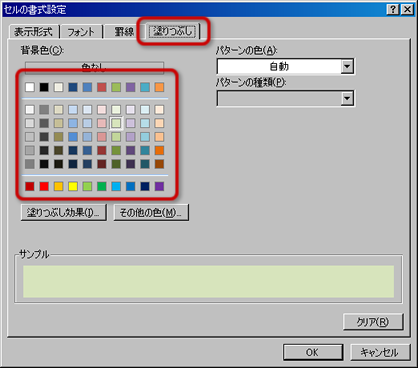Pick red swatch in top theme row

[102, 87]
